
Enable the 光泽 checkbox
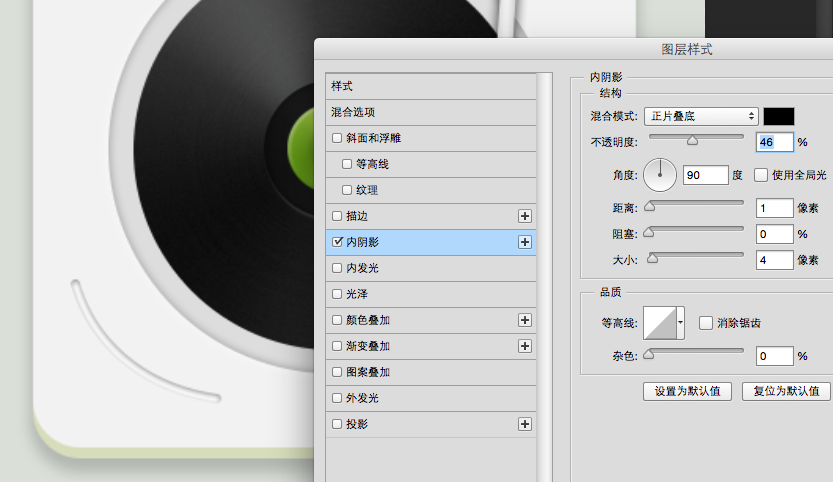[x=337, y=294]
